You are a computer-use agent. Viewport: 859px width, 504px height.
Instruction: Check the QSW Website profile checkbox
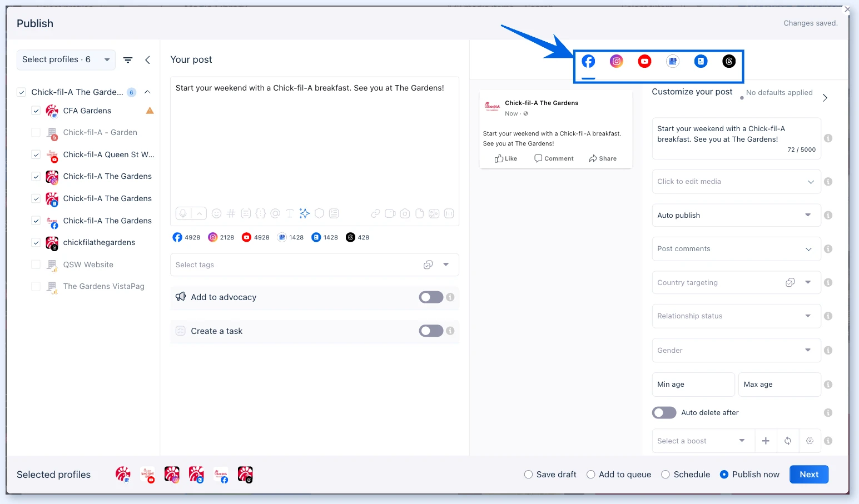36,265
